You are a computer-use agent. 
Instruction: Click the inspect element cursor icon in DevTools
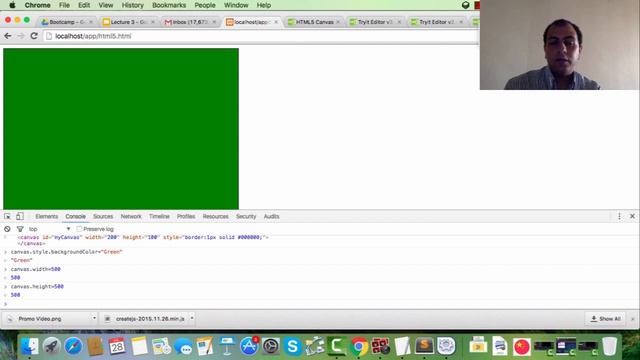[x=7, y=216]
